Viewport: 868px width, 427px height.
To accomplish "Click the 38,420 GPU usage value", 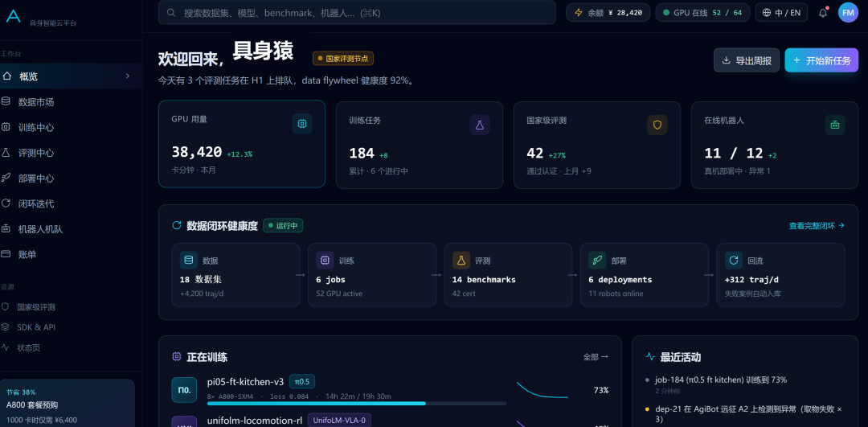I will (197, 152).
